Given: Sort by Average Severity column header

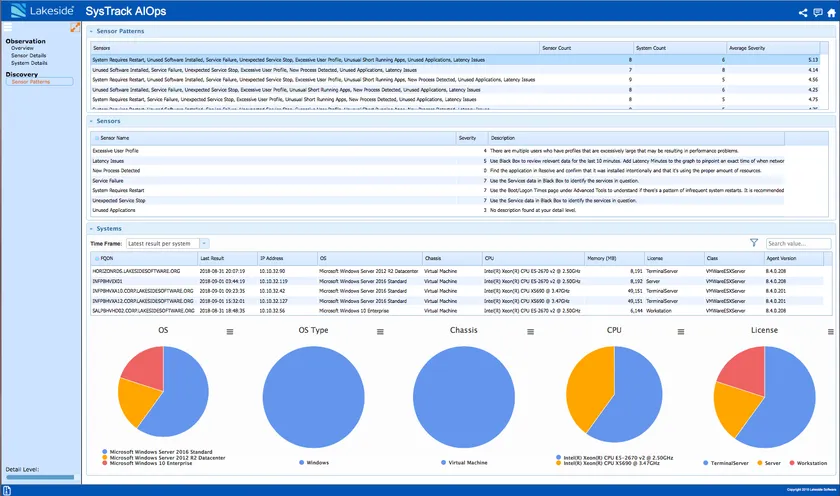Looking at the screenshot, I should tap(749, 47).
